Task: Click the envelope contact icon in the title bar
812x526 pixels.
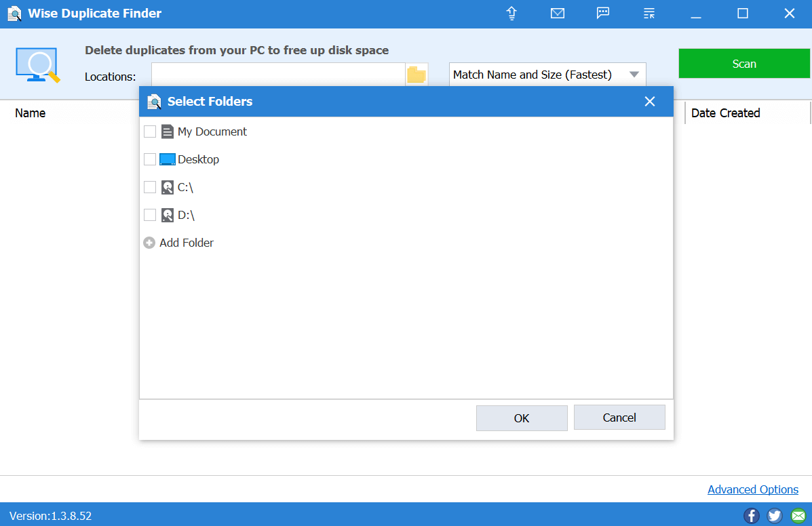Action: coord(558,14)
